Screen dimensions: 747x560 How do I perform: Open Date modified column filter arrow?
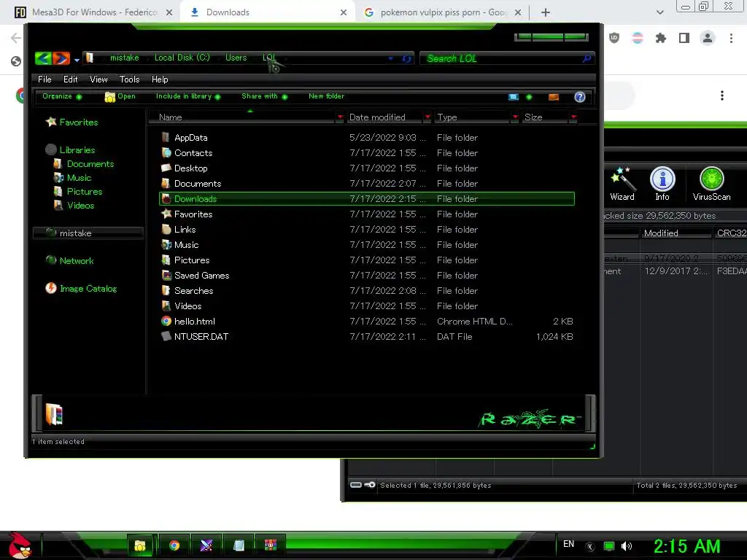427,117
